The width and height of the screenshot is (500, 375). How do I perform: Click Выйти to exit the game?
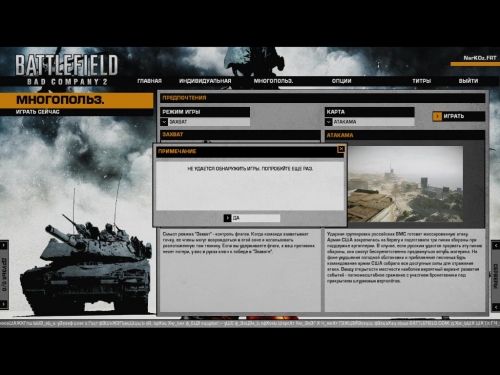pyautogui.click(x=468, y=81)
